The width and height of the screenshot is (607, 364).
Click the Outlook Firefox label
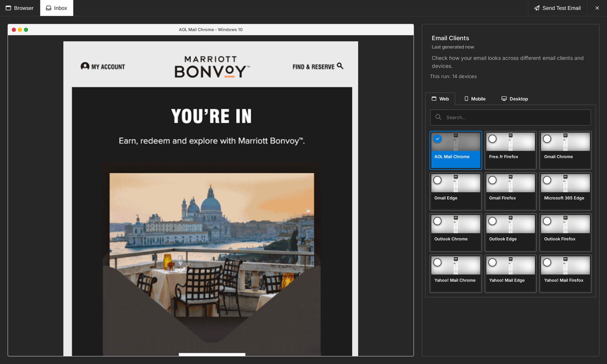(x=559, y=239)
